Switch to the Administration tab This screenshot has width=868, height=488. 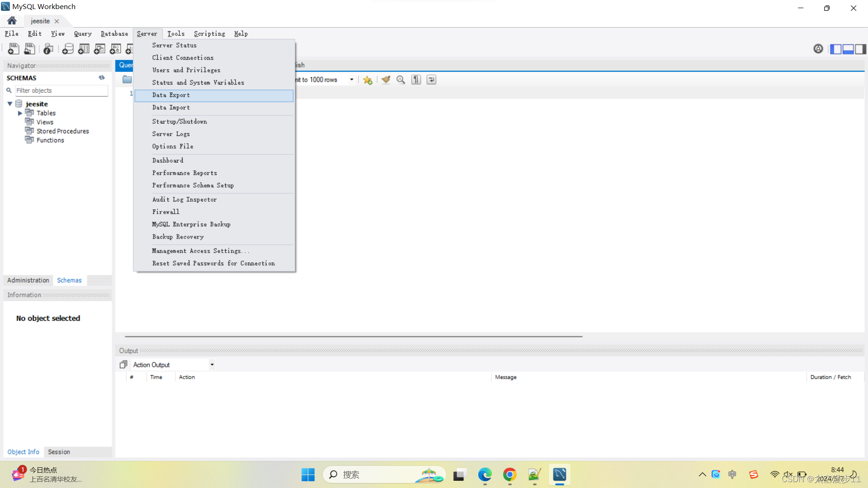point(28,280)
